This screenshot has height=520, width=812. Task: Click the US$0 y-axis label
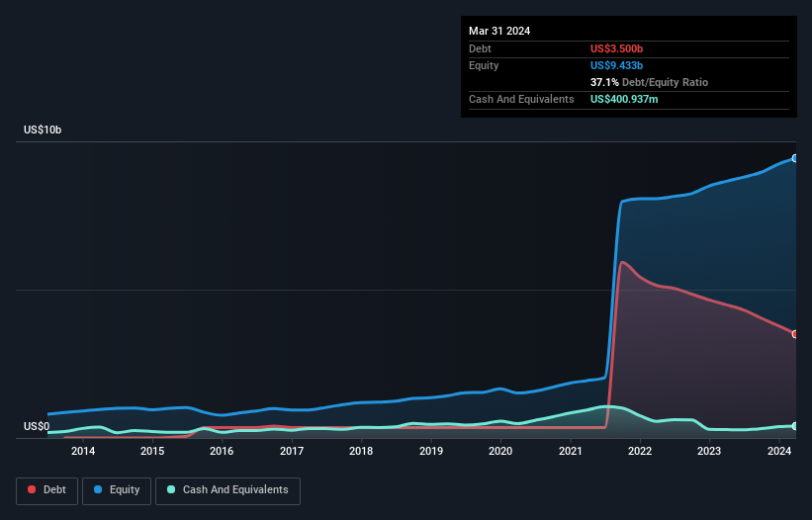[37, 426]
